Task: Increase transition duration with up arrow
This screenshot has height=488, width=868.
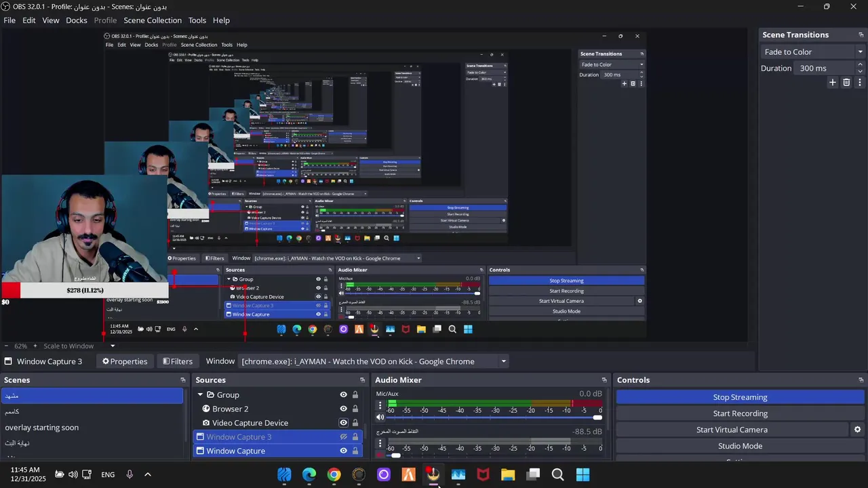Action: [x=860, y=64]
